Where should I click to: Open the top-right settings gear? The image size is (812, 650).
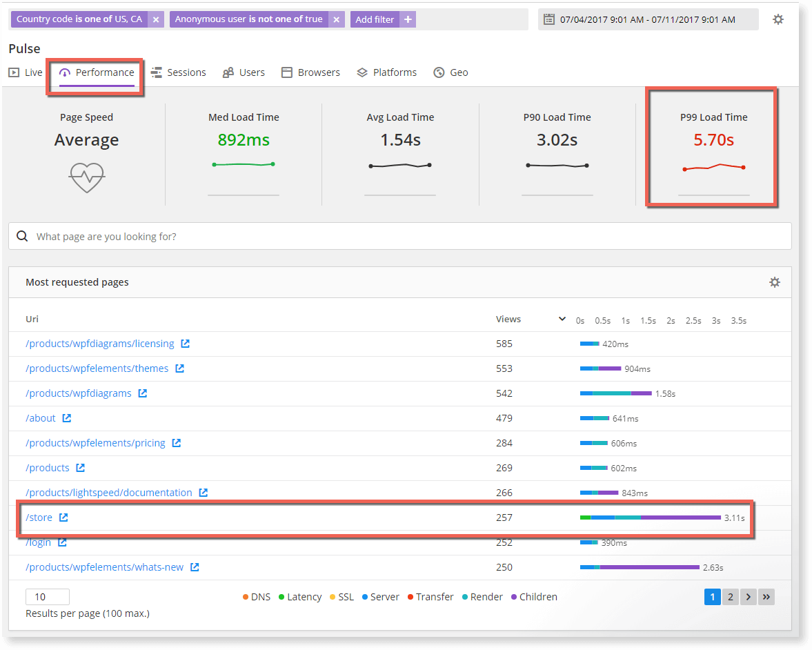[x=778, y=19]
